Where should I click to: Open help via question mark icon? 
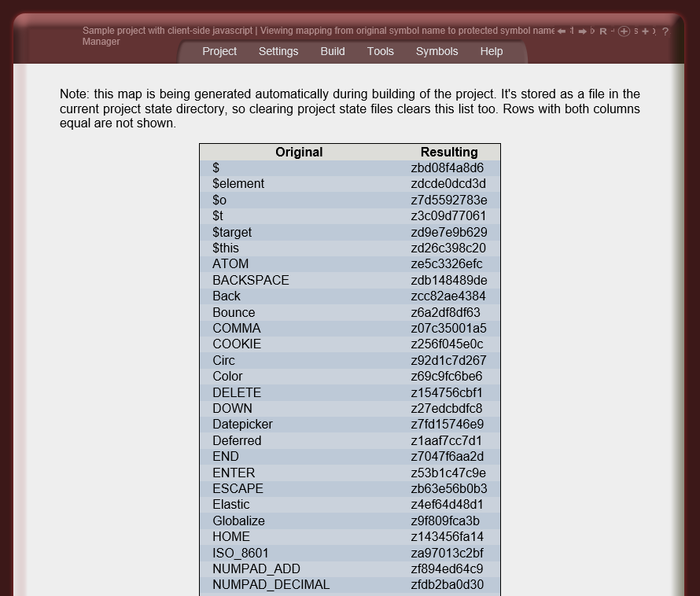click(665, 31)
